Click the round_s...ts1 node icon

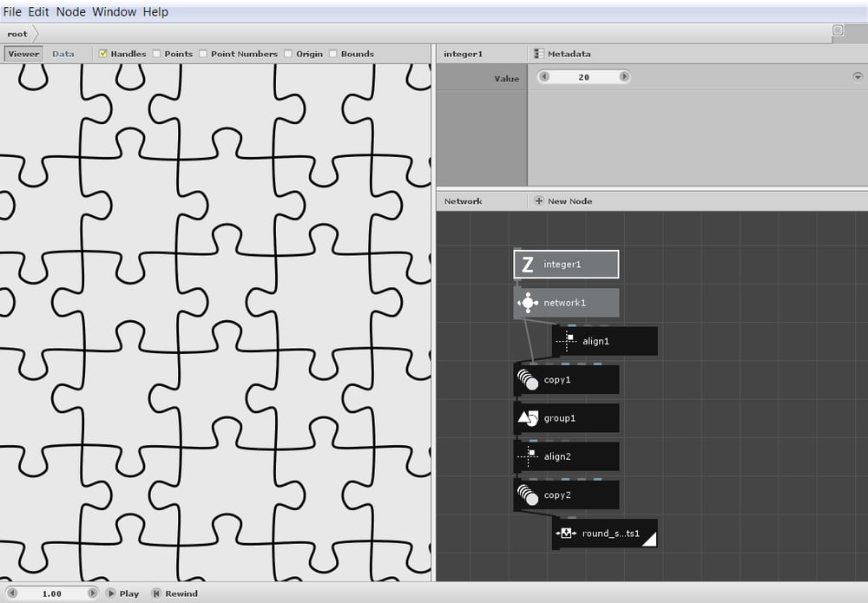pos(566,534)
